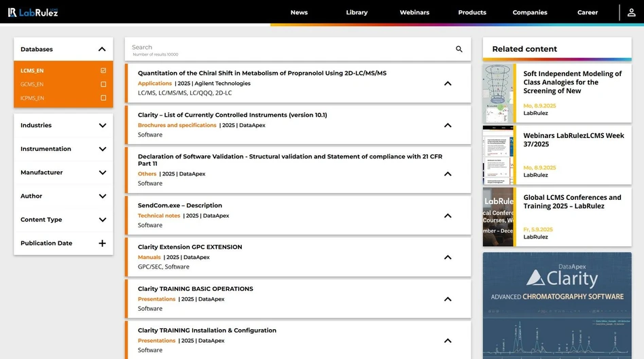The width and height of the screenshot is (644, 359).
Task: Enable the ICPMS_EN database checkbox
Action: pyautogui.click(x=103, y=98)
